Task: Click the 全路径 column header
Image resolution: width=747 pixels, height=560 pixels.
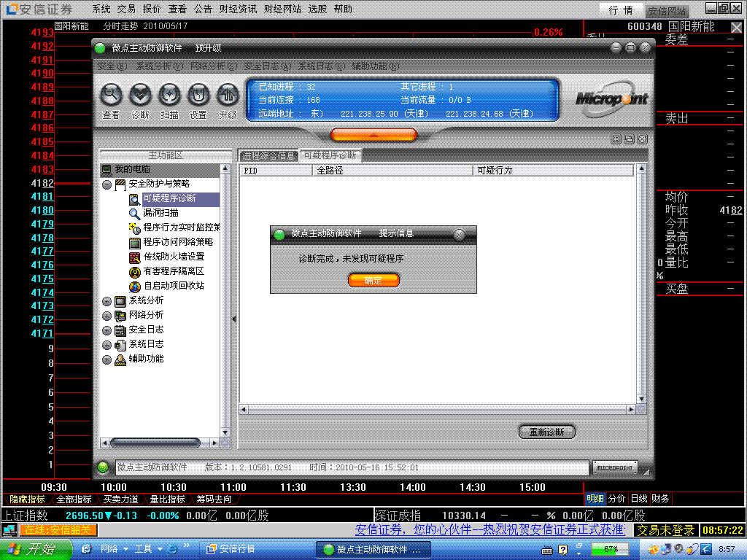Action: pos(392,171)
